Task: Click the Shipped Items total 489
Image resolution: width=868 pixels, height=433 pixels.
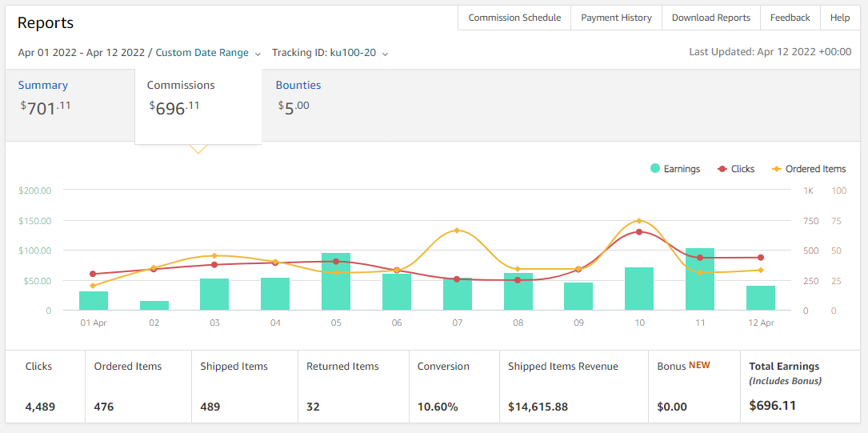Action: point(210,407)
